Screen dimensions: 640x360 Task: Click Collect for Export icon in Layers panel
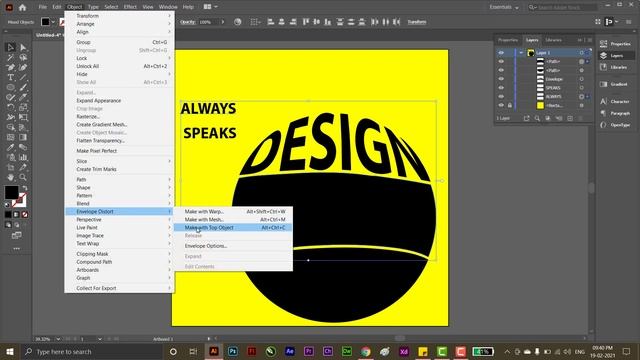coord(527,118)
